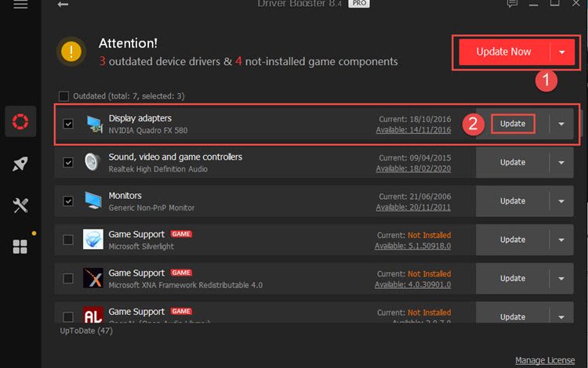Click the GAME tag beside Silverlight
This screenshot has height=368, width=588.
click(182, 234)
